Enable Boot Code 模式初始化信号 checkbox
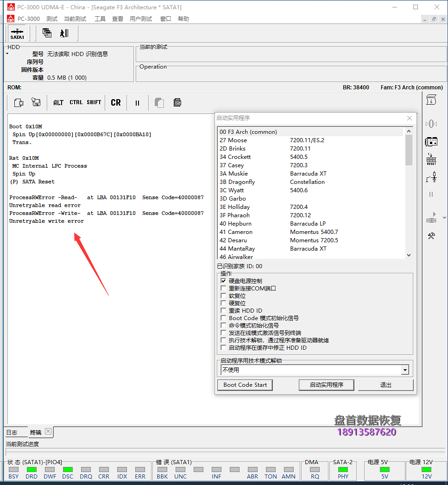The width and height of the screenshot is (448, 485). (x=223, y=318)
